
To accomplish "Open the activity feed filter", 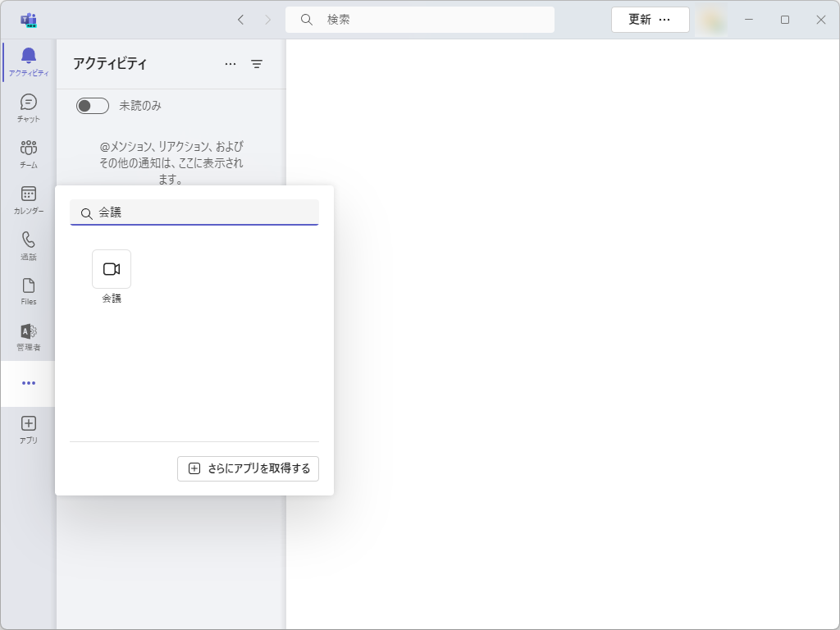I will coord(257,64).
